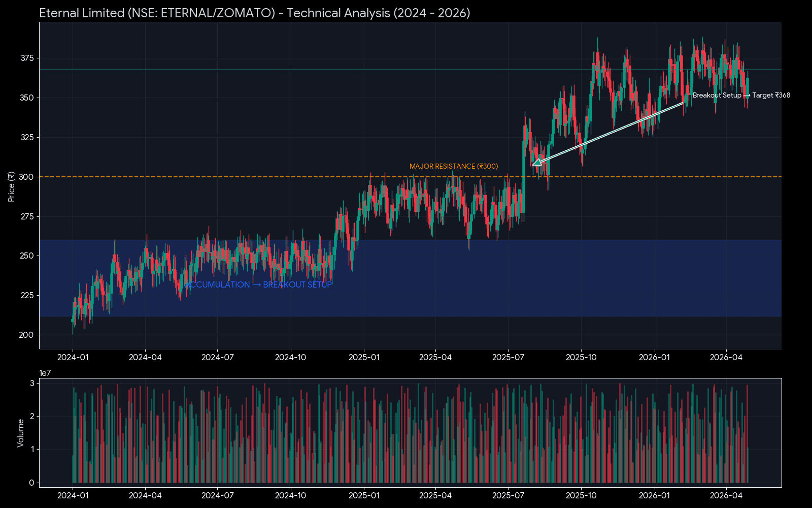The height and width of the screenshot is (508, 812).
Task: Click the 2024-01 date under the volume chart
Action: 73,496
